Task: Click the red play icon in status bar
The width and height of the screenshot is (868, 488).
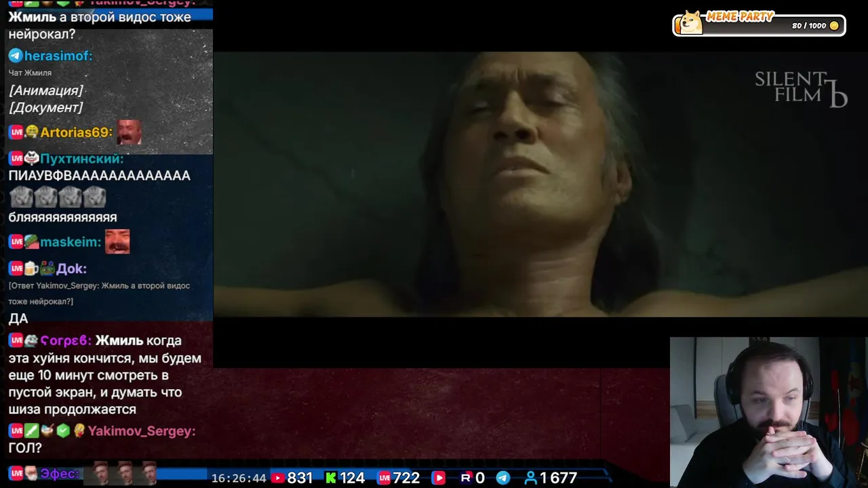Action: click(439, 478)
